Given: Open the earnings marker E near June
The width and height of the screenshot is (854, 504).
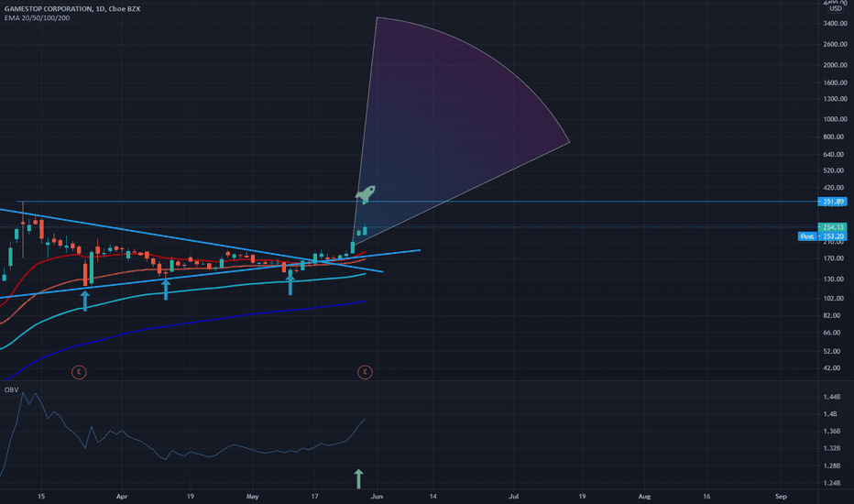Looking at the screenshot, I should (x=365, y=372).
